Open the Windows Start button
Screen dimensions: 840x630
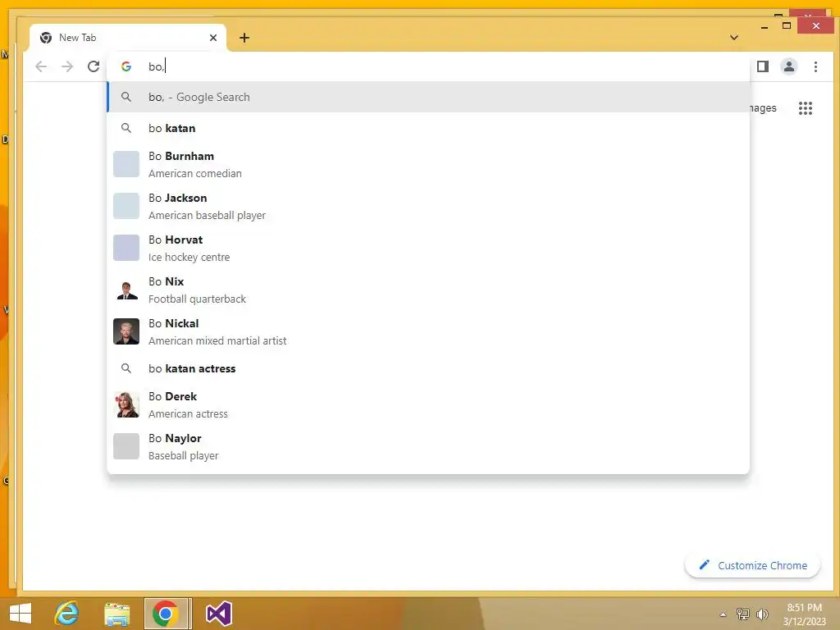[x=21, y=614]
